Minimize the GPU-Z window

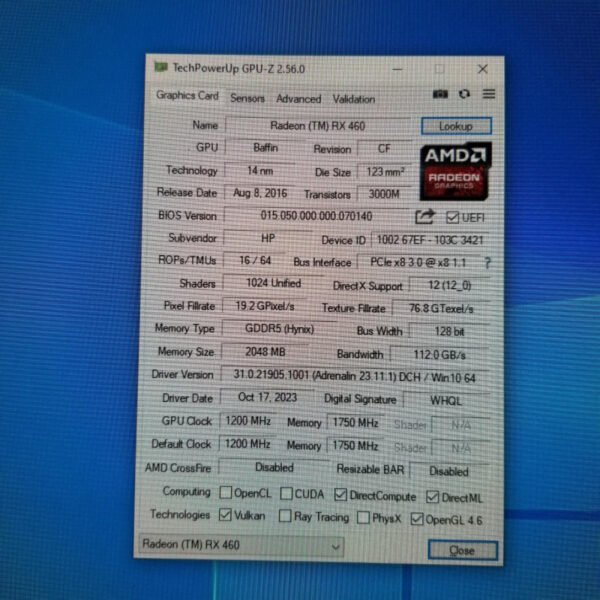[397, 69]
